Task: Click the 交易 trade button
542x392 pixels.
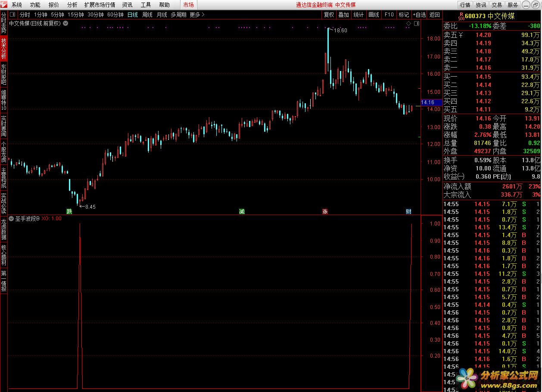Action: pyautogui.click(x=497, y=5)
